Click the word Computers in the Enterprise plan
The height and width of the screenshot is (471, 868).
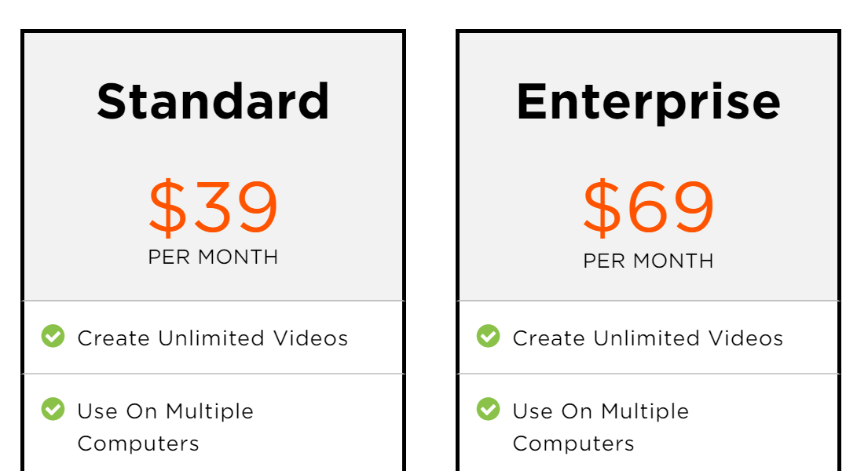[x=573, y=444]
